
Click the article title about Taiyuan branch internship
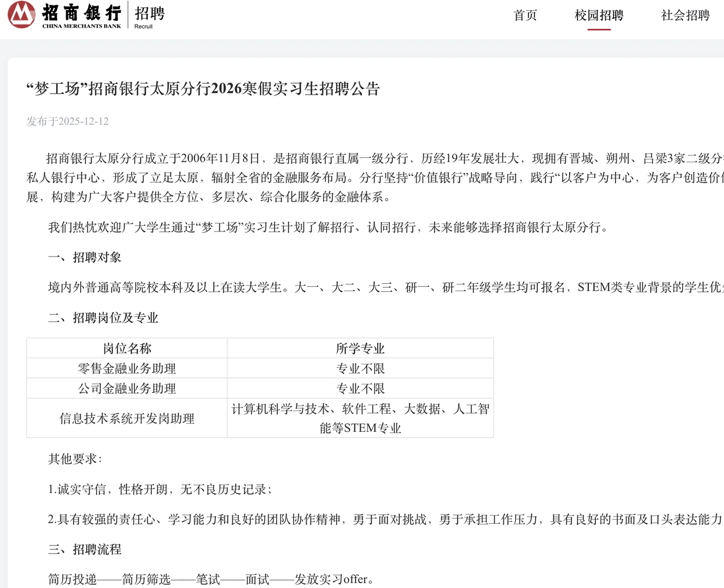(203, 87)
